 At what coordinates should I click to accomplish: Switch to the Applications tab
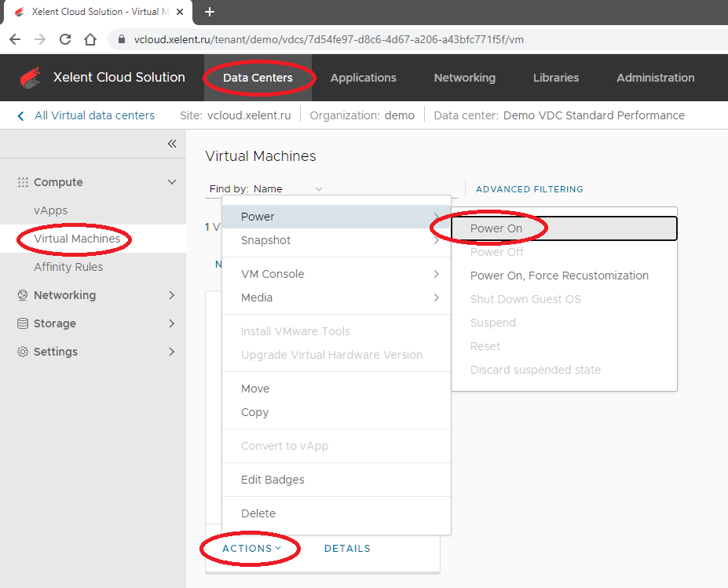pos(363,78)
